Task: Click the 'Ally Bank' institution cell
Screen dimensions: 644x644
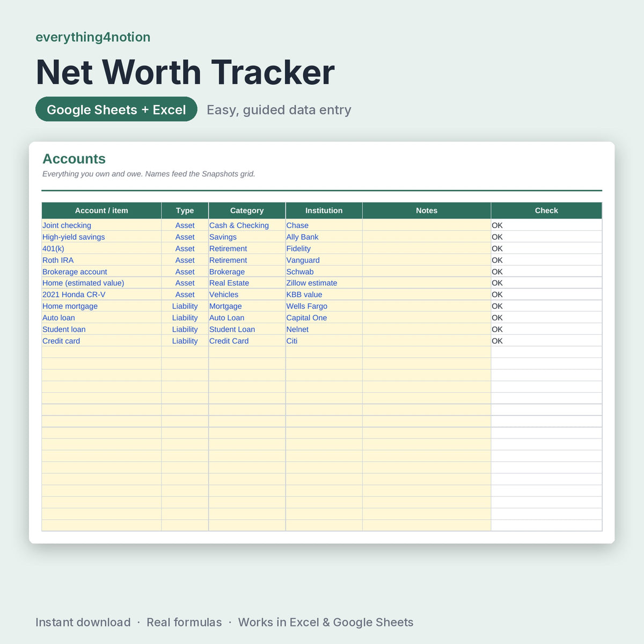Action: (x=324, y=237)
